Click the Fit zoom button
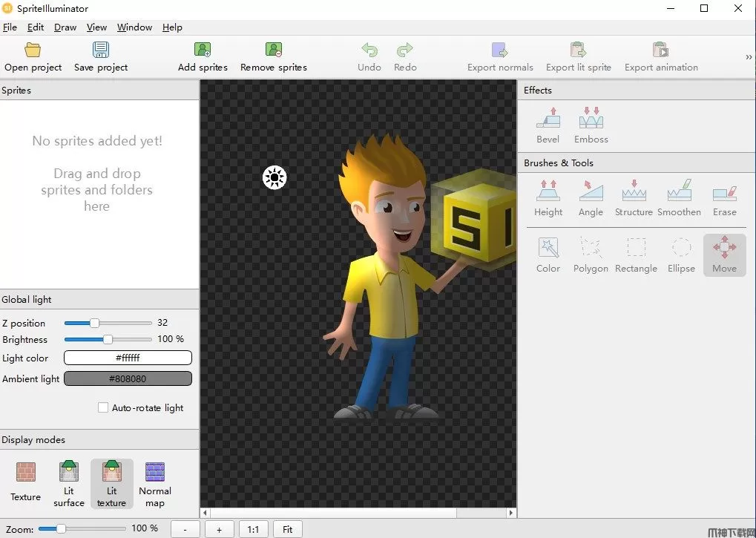The image size is (756, 538). (x=288, y=529)
